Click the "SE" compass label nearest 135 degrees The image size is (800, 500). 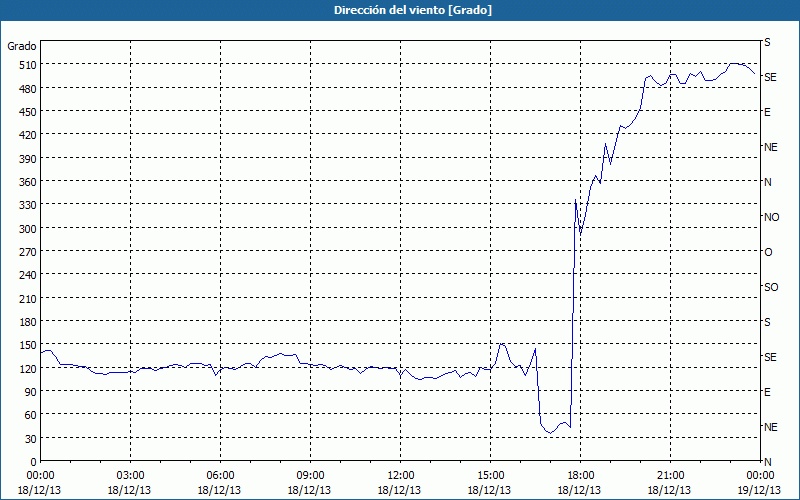pos(770,357)
